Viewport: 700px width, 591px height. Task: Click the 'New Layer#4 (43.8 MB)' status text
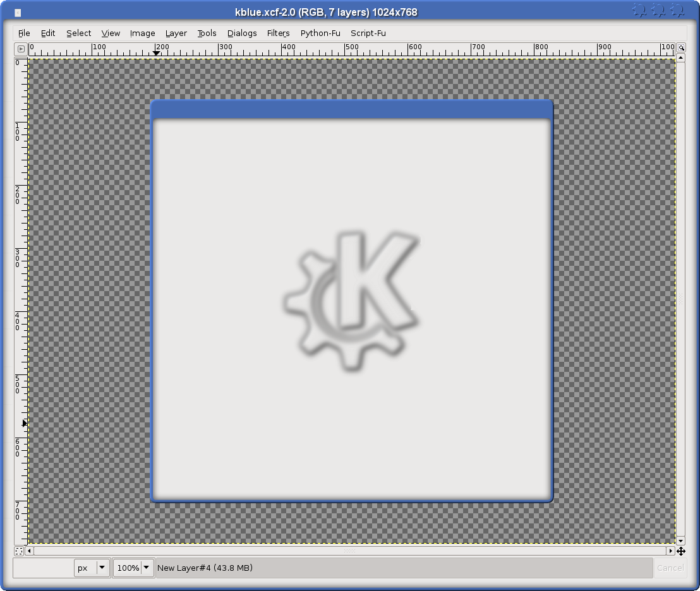205,568
